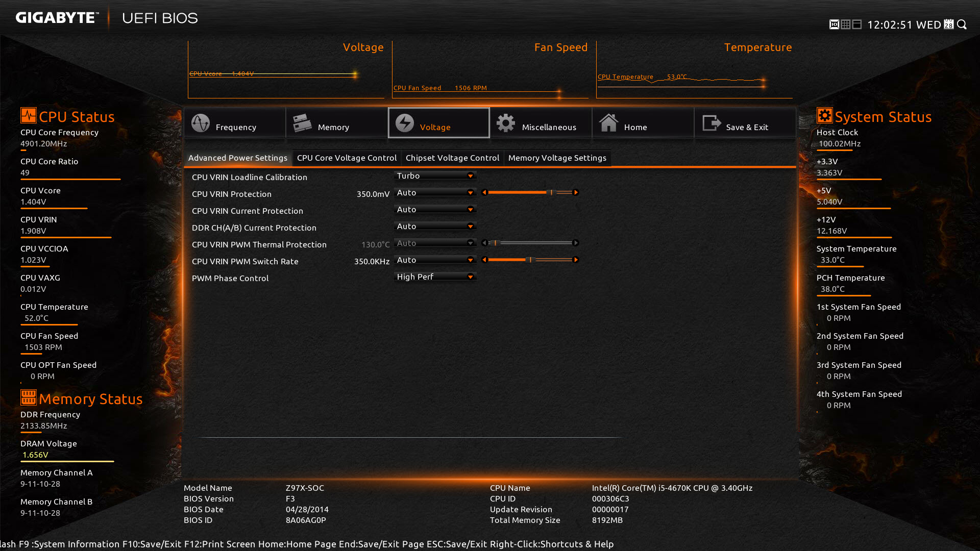Select the PWM Phase Control label
Image resolution: width=980 pixels, height=551 pixels.
230,278
